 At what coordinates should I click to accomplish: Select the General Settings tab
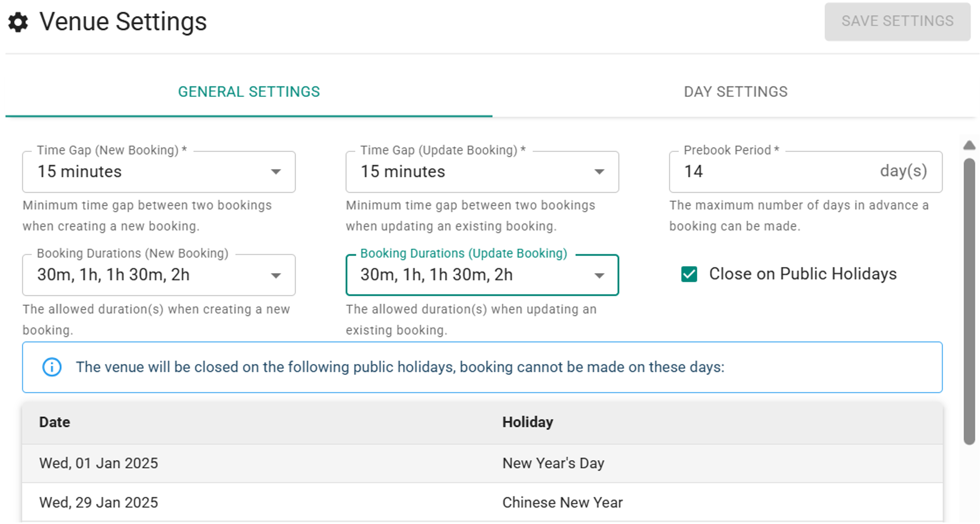tap(249, 92)
